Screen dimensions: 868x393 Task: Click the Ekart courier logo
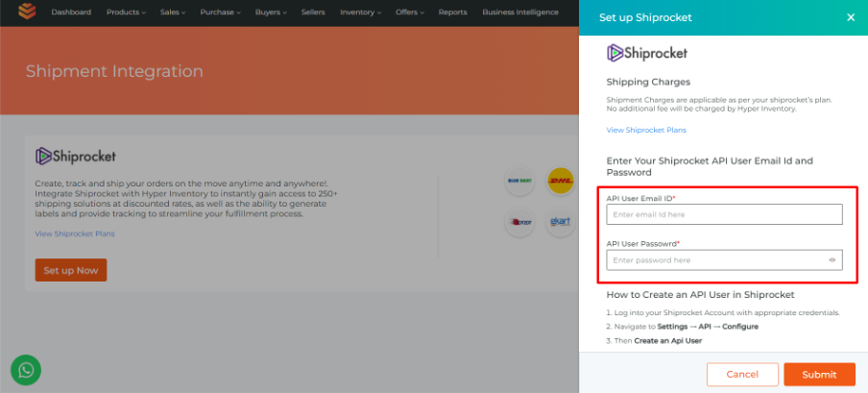(x=560, y=222)
